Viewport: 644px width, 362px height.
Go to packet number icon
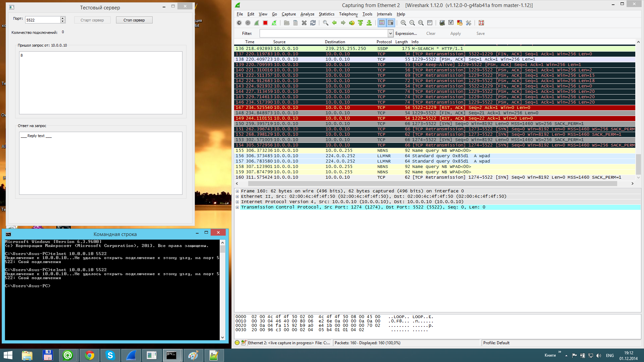352,23
